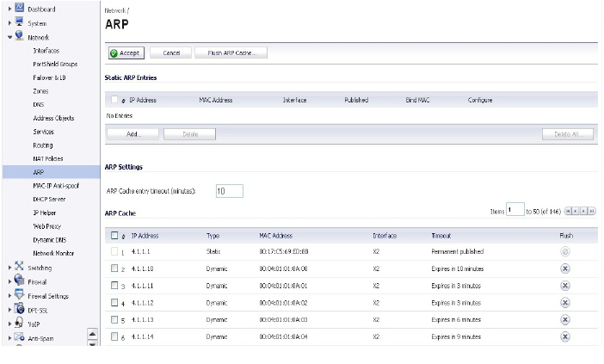
Task: Collapse the Network tree node
Action: pyautogui.click(x=10, y=37)
